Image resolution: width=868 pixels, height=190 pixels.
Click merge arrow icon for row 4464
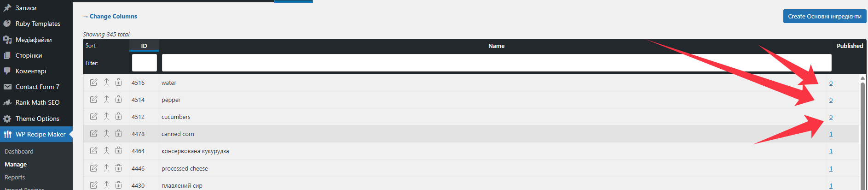tap(106, 151)
